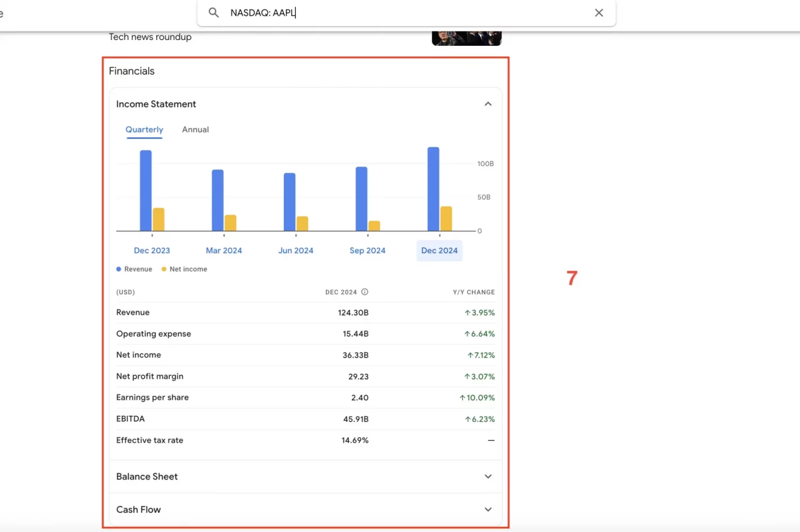Click EBITDA value 45.91B
Viewport: 800px width, 532px height.
tap(356, 419)
